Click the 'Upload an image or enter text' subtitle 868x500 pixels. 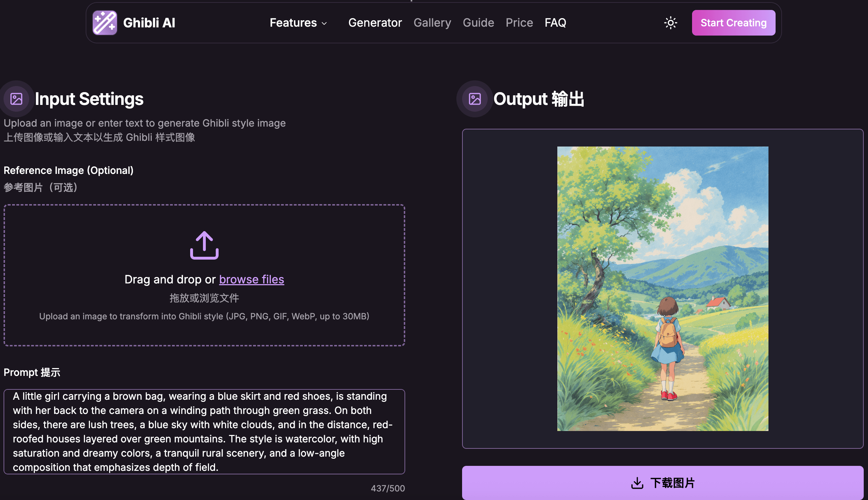pyautogui.click(x=145, y=123)
